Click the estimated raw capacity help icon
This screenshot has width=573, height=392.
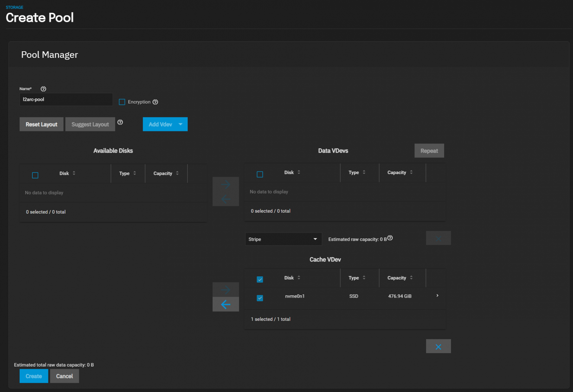coord(390,238)
